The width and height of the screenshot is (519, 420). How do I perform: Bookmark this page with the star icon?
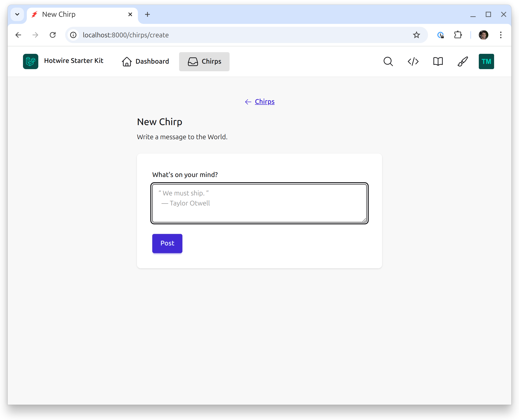416,35
